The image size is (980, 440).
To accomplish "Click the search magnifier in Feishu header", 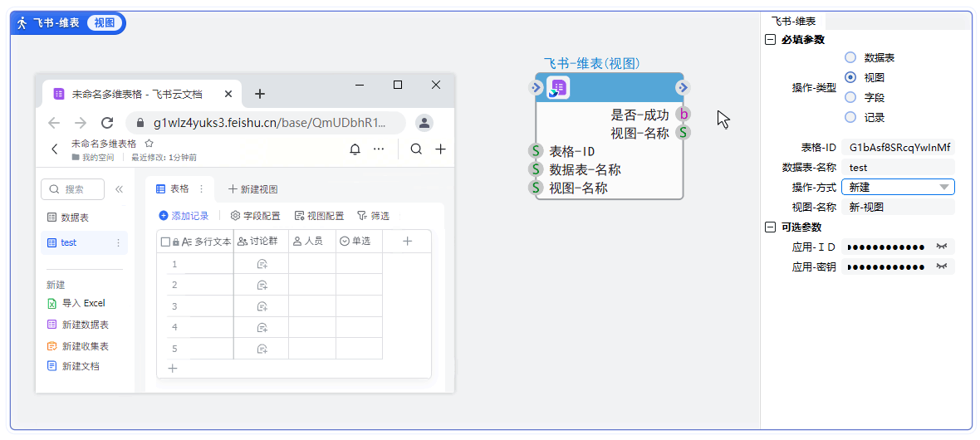I will [416, 149].
